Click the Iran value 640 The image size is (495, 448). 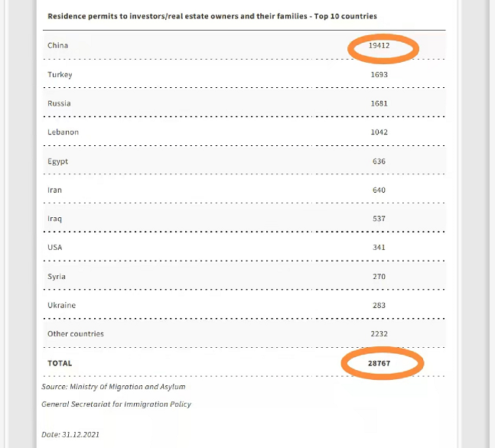(379, 190)
